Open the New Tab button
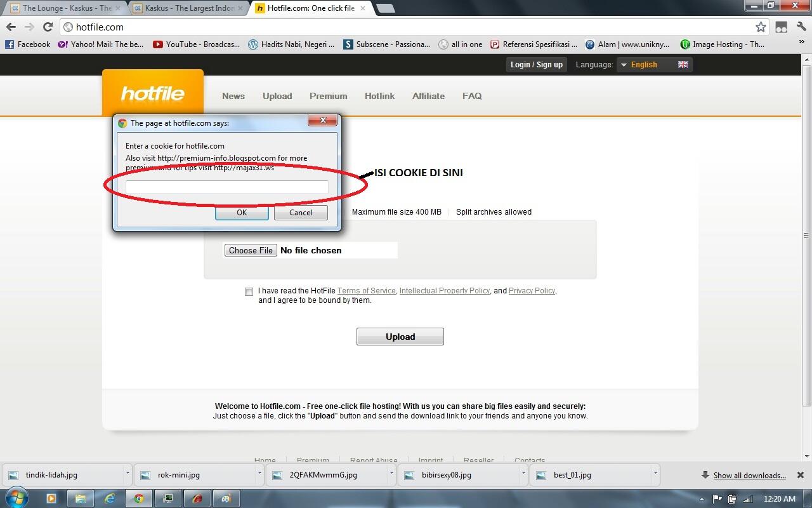 pos(385,8)
